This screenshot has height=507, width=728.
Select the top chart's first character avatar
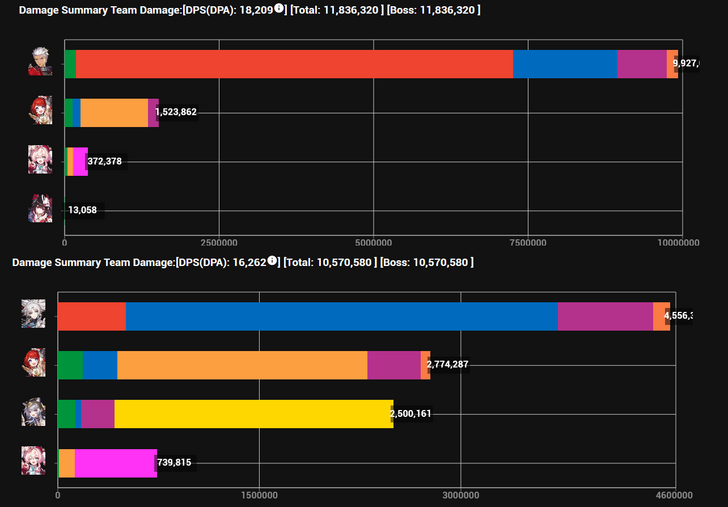point(40,63)
